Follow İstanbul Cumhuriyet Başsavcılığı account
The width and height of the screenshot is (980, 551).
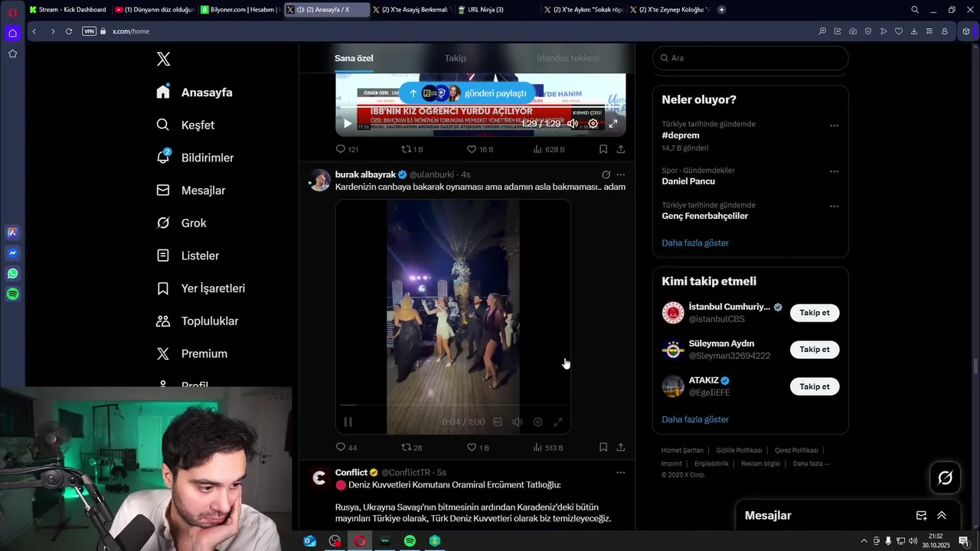[815, 312]
